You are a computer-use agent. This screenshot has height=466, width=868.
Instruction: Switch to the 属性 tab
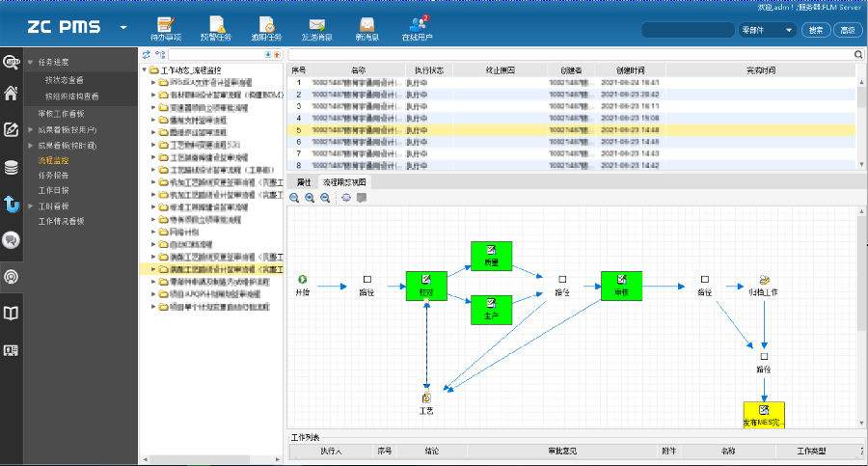[304, 181]
